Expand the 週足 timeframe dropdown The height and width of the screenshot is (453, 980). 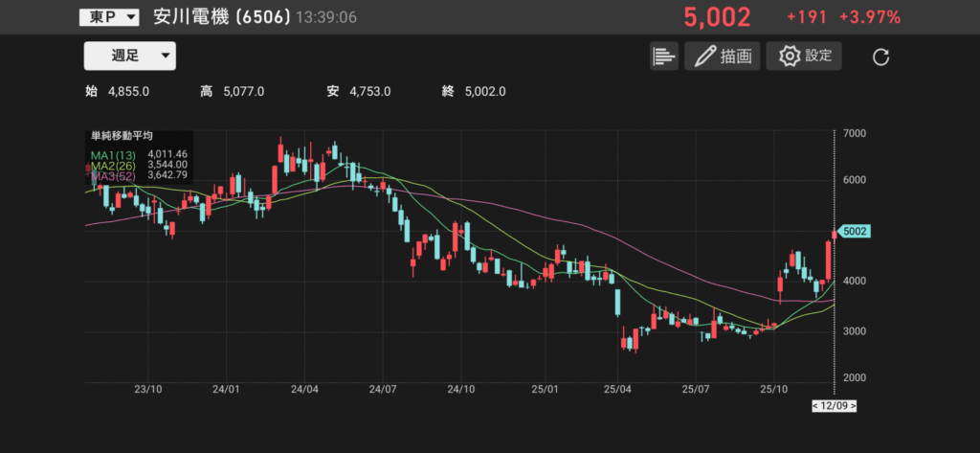(129, 57)
